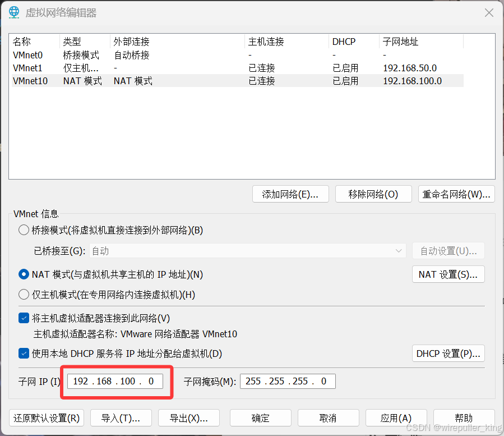The width and height of the screenshot is (504, 436).
Task: Click the 主机连接 column header
Action: [286, 42]
